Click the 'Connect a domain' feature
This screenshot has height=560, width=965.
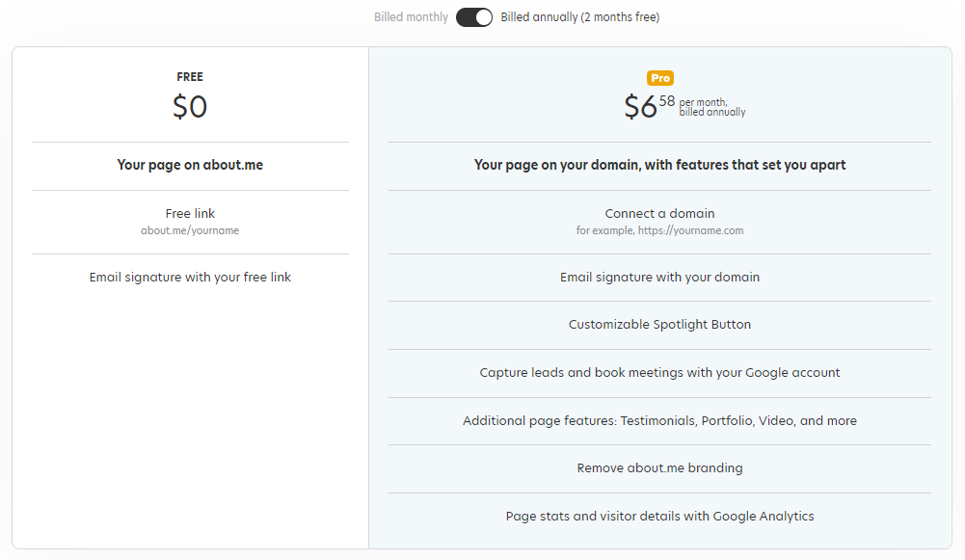[659, 214]
